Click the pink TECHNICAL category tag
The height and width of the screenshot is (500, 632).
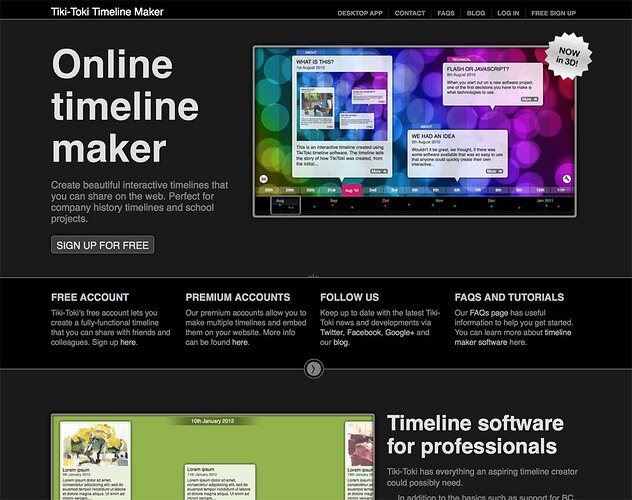point(461,60)
